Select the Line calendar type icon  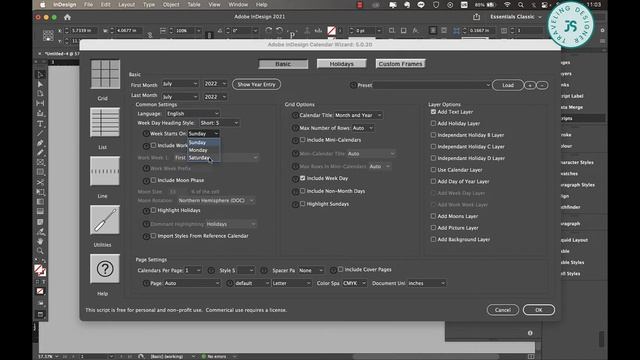(x=105, y=171)
